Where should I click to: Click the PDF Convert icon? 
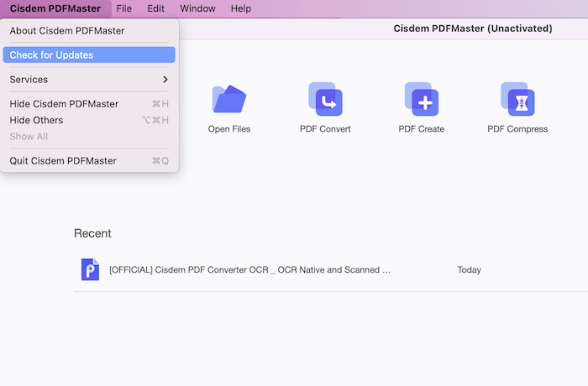point(325,99)
